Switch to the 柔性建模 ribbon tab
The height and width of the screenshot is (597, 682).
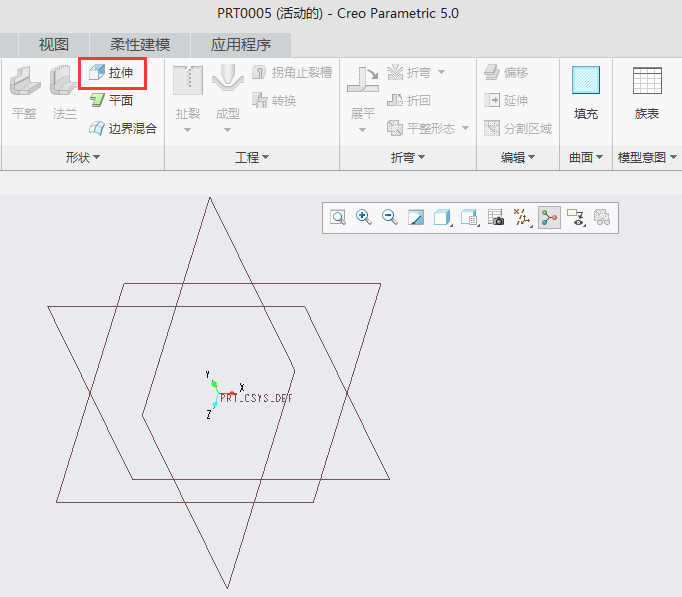point(139,45)
